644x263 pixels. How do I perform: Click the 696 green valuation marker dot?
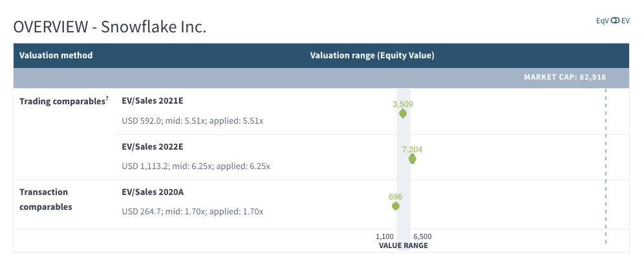tap(396, 206)
